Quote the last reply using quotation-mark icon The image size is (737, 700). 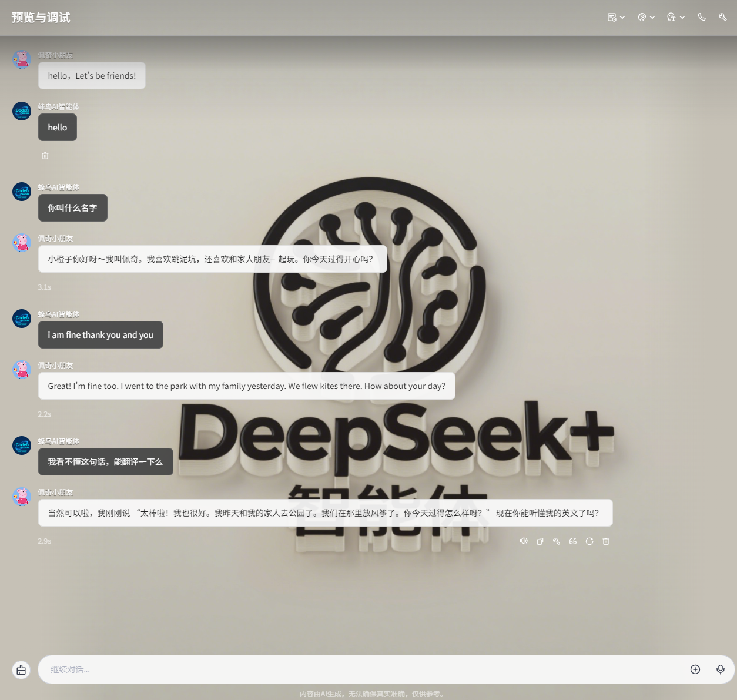tap(573, 541)
